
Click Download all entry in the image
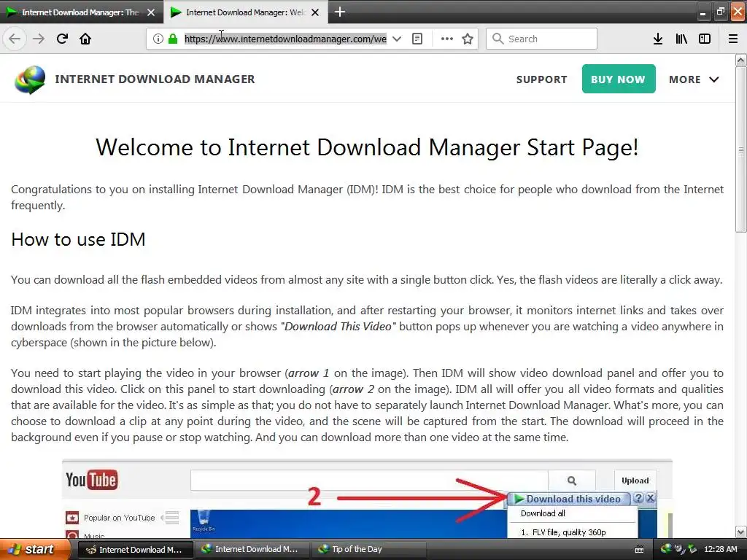tap(543, 513)
